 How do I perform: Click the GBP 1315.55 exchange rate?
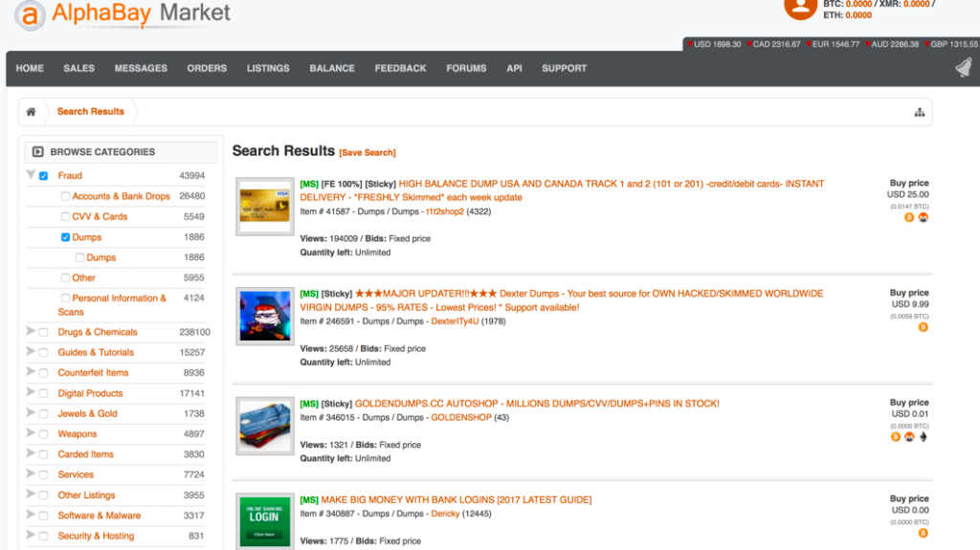point(950,44)
